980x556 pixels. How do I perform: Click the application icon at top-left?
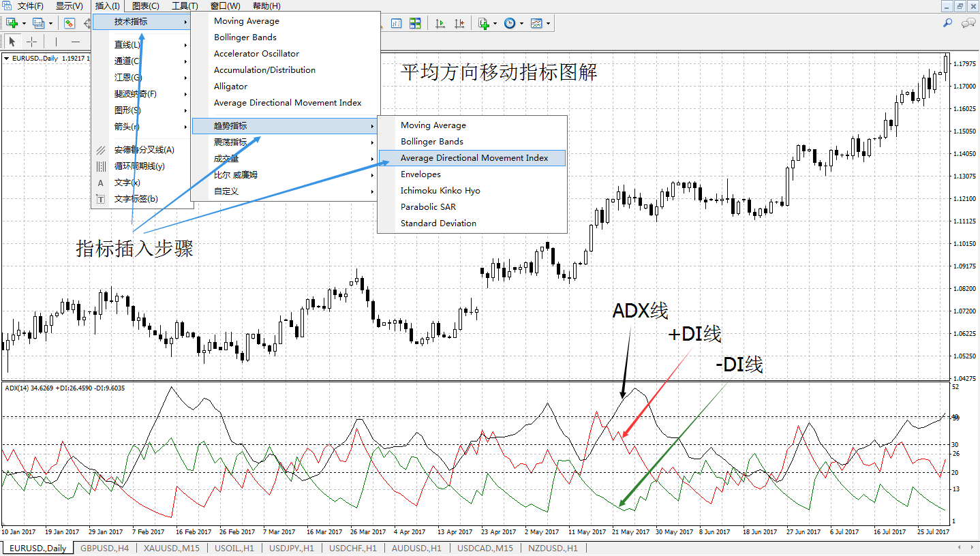pos(7,6)
